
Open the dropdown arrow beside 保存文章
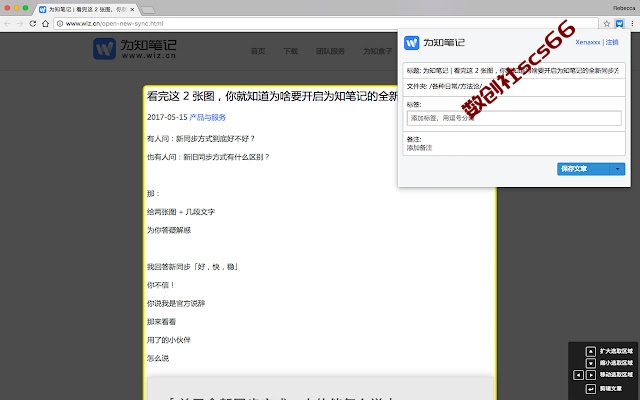(618, 169)
